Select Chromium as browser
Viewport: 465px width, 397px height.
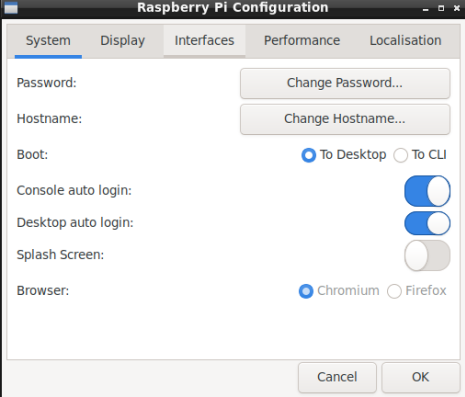coord(339,291)
